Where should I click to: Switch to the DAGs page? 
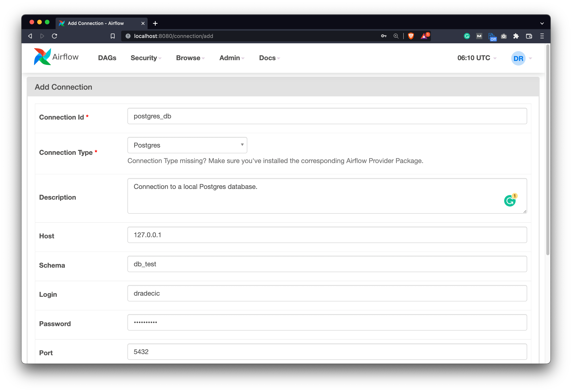[x=107, y=58]
